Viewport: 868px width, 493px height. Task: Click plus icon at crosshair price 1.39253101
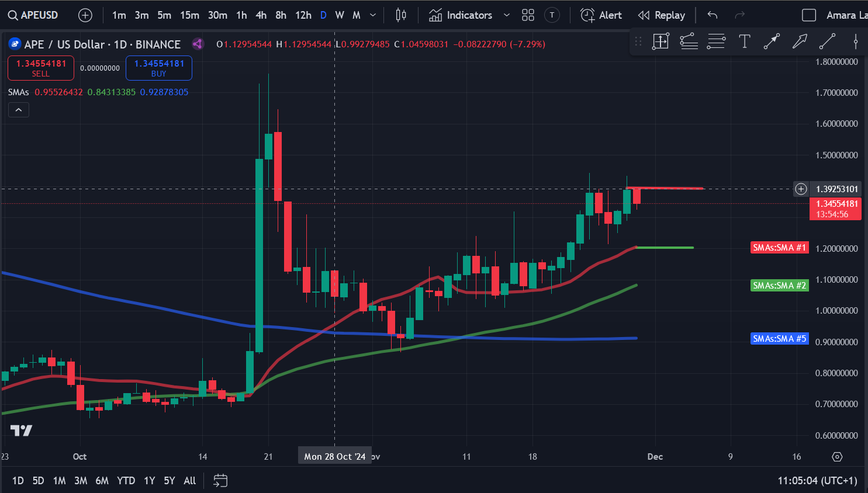(x=801, y=189)
